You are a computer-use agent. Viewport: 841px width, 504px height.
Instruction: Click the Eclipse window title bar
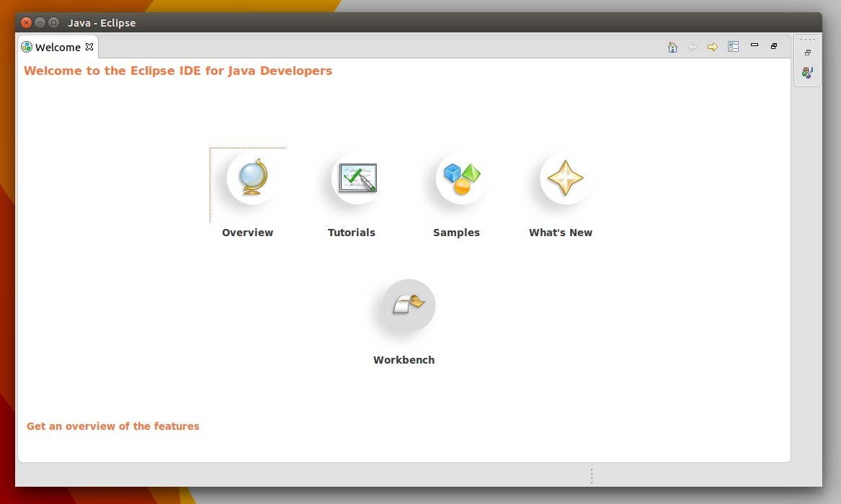pos(102,22)
